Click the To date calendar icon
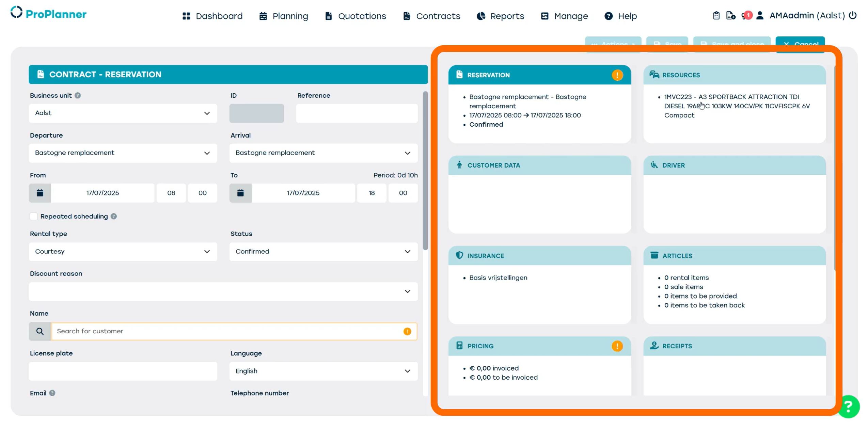The image size is (868, 445). [x=240, y=193]
